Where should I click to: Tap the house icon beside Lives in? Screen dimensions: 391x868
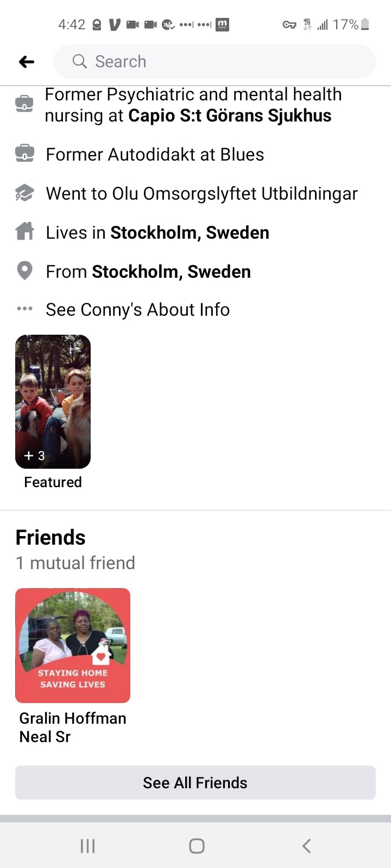point(24,232)
